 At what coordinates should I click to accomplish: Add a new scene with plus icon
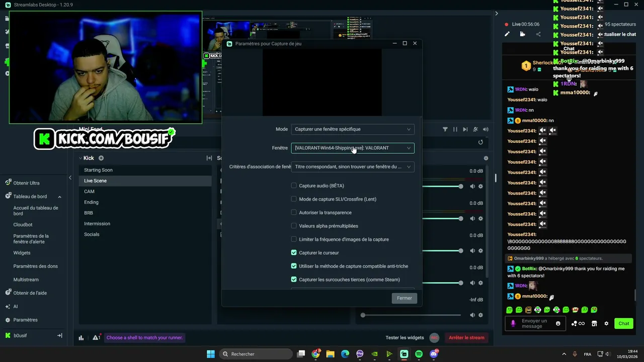(x=101, y=158)
